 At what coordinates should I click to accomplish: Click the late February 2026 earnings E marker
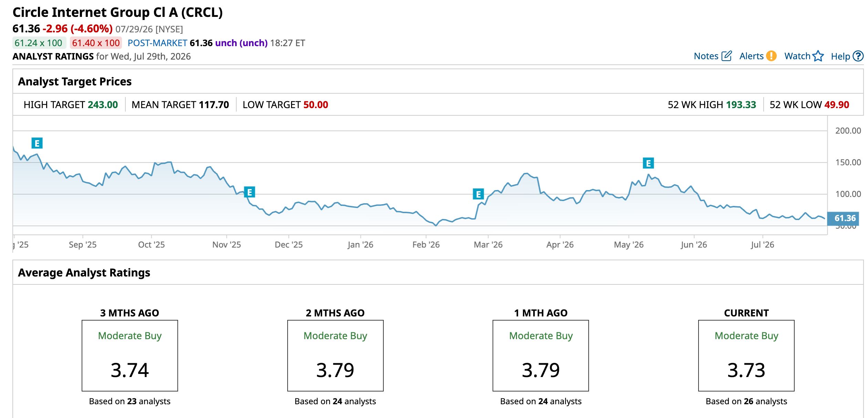click(478, 194)
